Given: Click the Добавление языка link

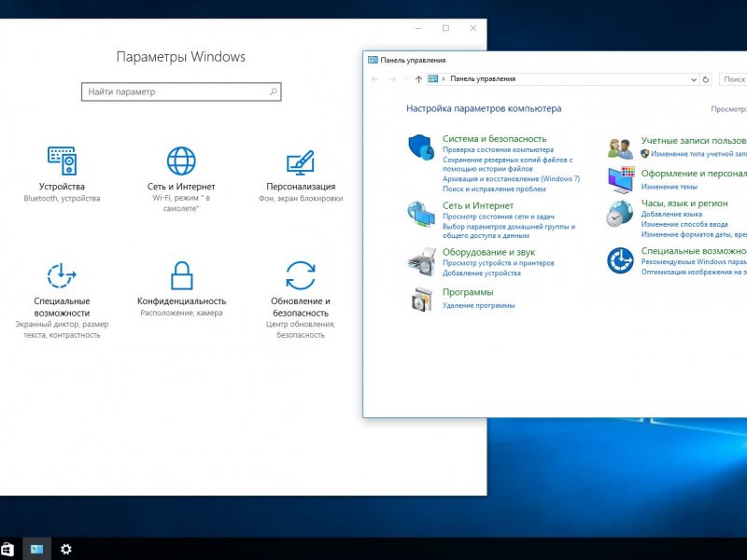Looking at the screenshot, I should click(671, 215).
